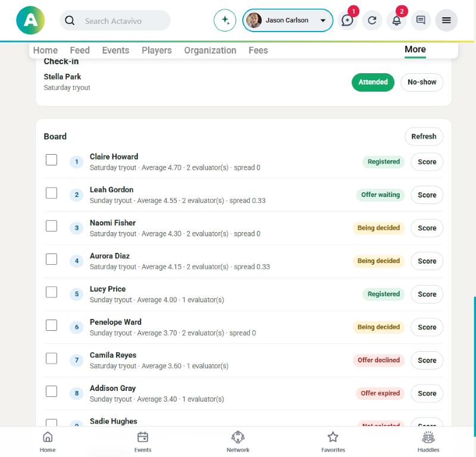The height and width of the screenshot is (457, 476).
Task: Expand the Jason Carlson account dropdown arrow
Action: 323,21
